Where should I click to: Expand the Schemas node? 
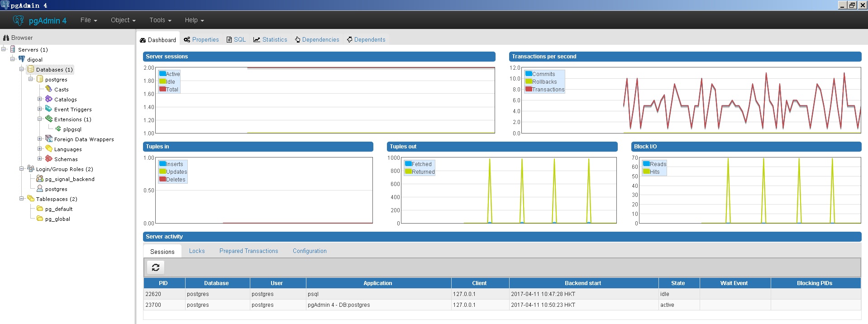tap(40, 158)
